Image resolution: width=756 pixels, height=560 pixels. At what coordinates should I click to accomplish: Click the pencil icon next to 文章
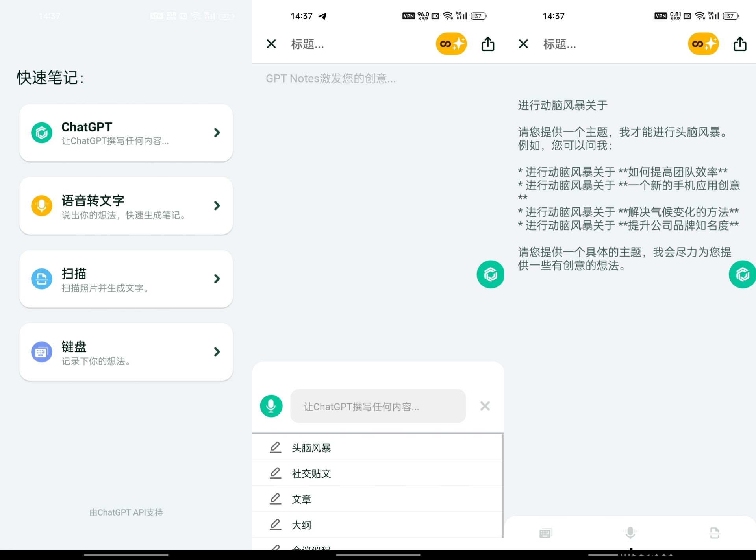[275, 499]
